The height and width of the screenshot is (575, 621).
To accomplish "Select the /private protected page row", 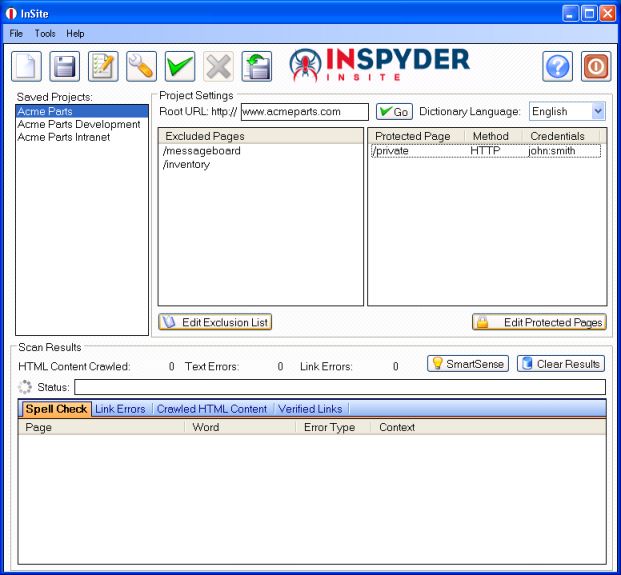I will pos(486,151).
